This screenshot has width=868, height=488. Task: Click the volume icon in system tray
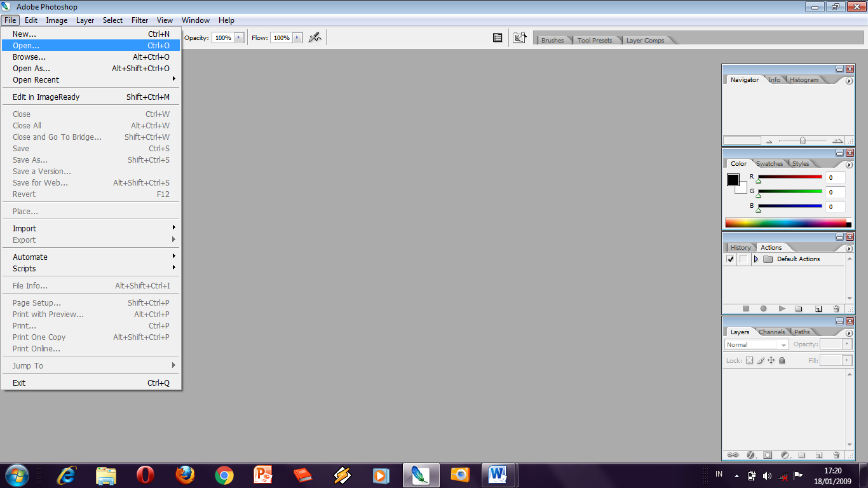click(767, 475)
